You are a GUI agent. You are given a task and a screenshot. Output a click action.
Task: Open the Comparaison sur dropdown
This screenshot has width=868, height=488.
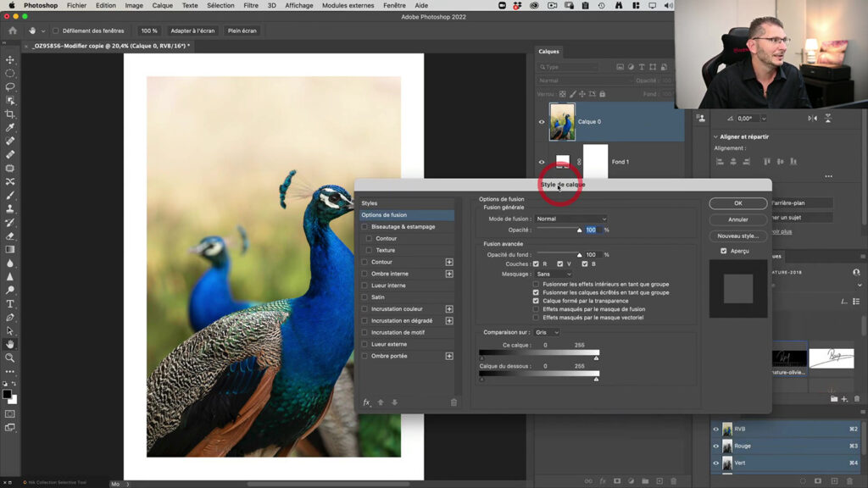pyautogui.click(x=546, y=331)
